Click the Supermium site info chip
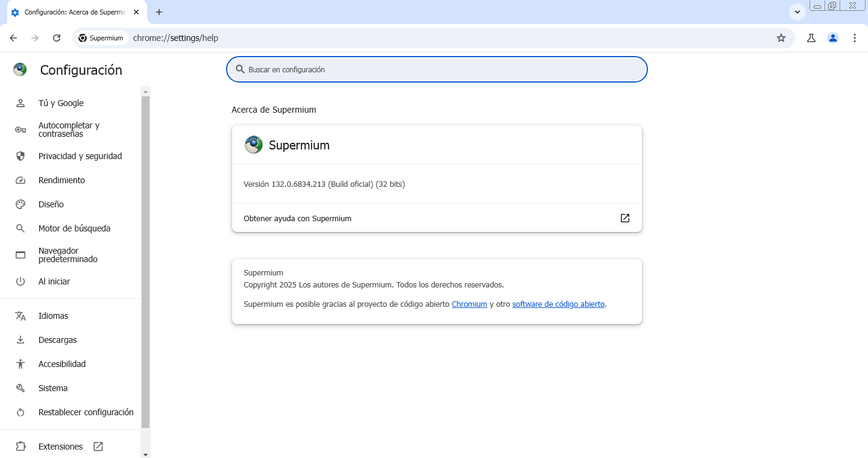Screen dimensions: 868x458 pos(101,38)
